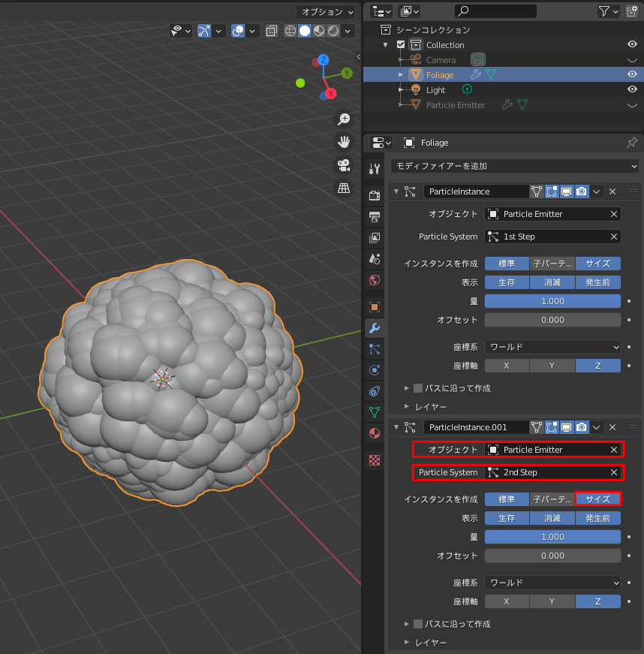Click new collection icon in outliner
Screen dimensions: 644x654
click(x=632, y=11)
